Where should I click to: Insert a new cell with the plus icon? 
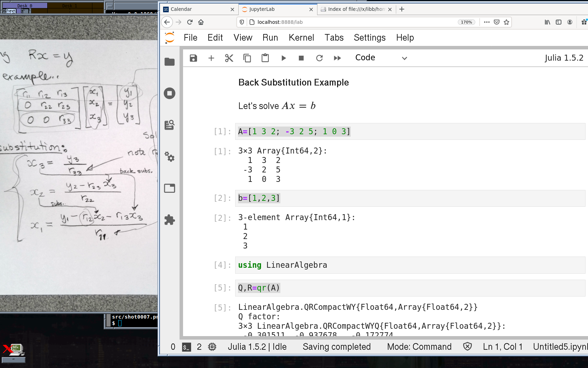pos(211,58)
